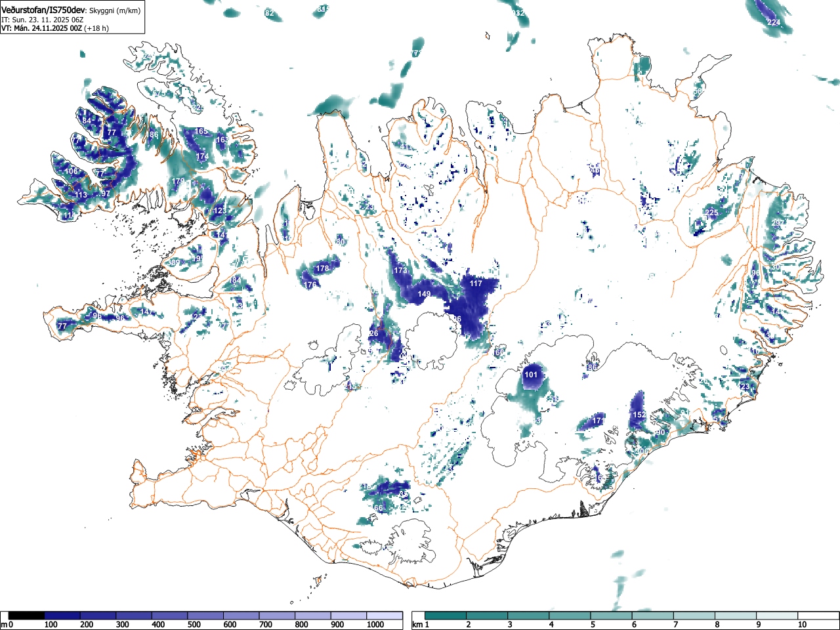840x630 pixels.
Task: Click the 'IT: Sun. 23. 11. 2025 06Z' line
Action: (x=42, y=20)
